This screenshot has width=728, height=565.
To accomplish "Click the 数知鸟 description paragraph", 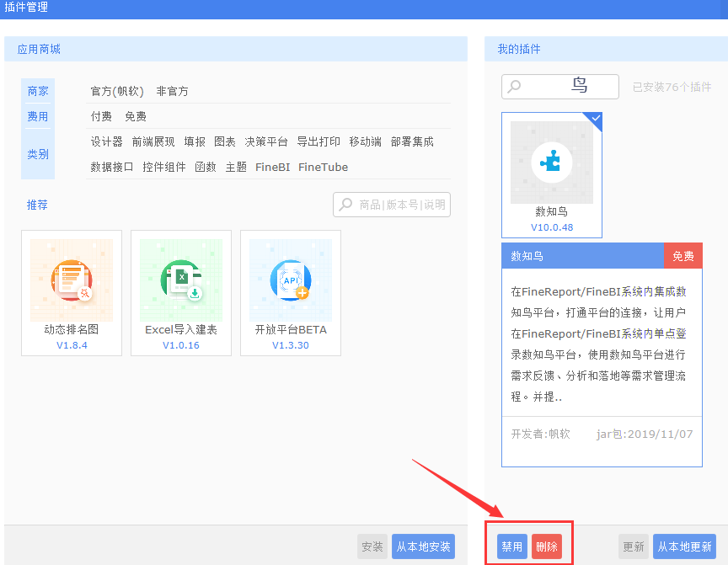I will 598,344.
